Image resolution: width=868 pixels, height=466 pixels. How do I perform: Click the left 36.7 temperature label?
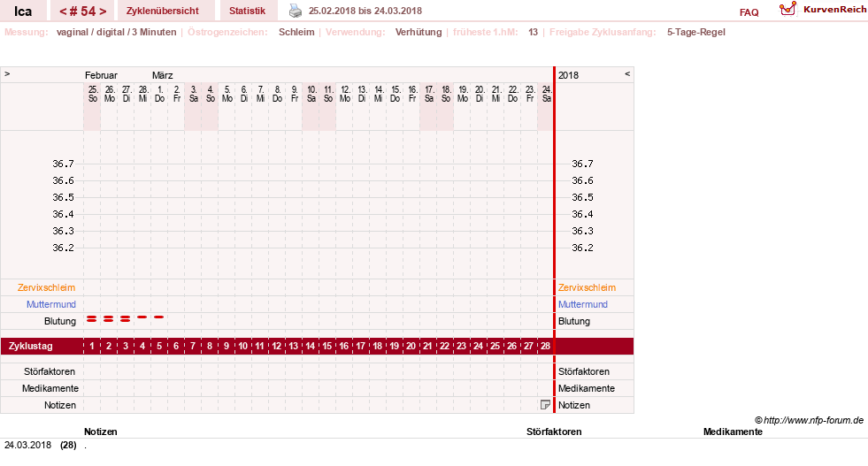[x=63, y=164]
